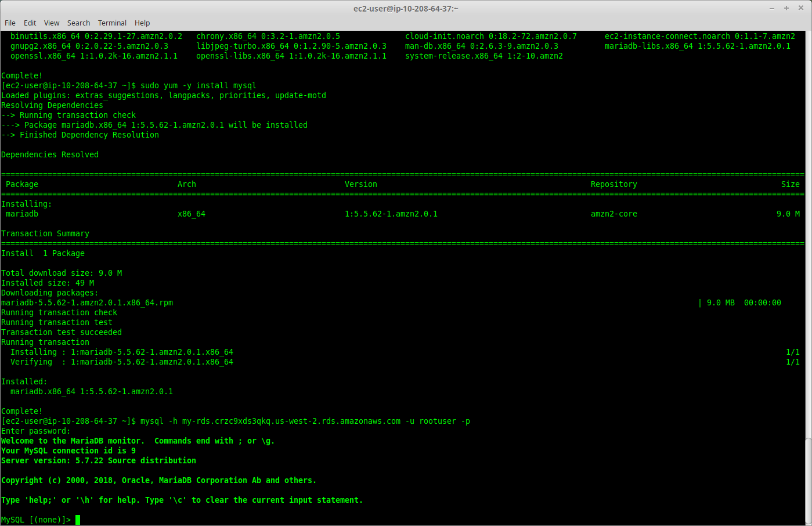The width and height of the screenshot is (812, 526).
Task: Click 'Installed size: 49 M' line
Action: click(x=48, y=283)
